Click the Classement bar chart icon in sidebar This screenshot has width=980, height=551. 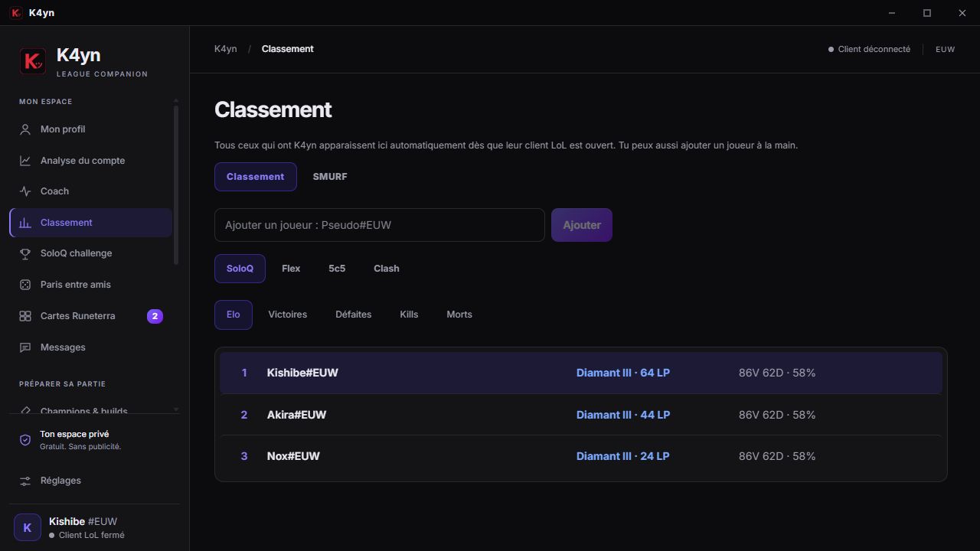point(25,223)
